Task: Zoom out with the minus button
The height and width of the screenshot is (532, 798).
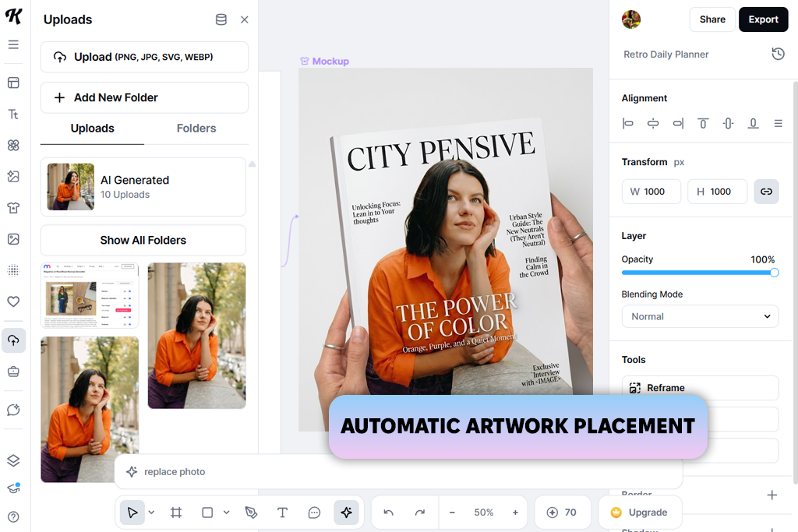Action: (452, 513)
